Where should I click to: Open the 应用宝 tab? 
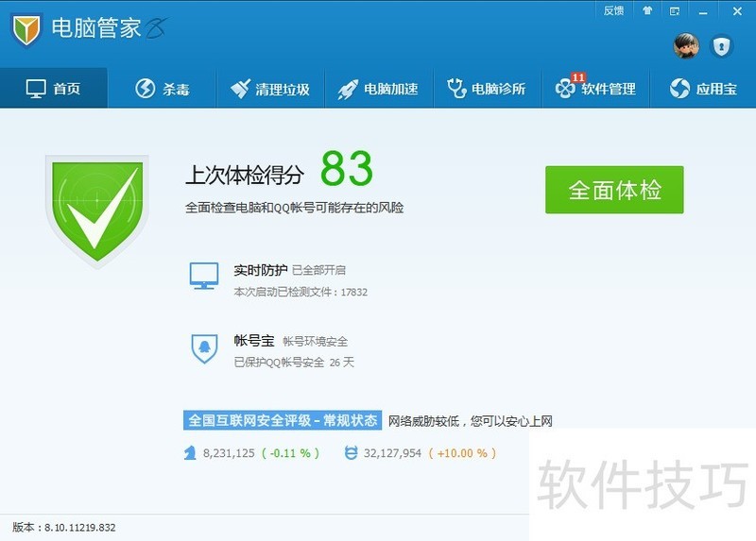pos(703,89)
